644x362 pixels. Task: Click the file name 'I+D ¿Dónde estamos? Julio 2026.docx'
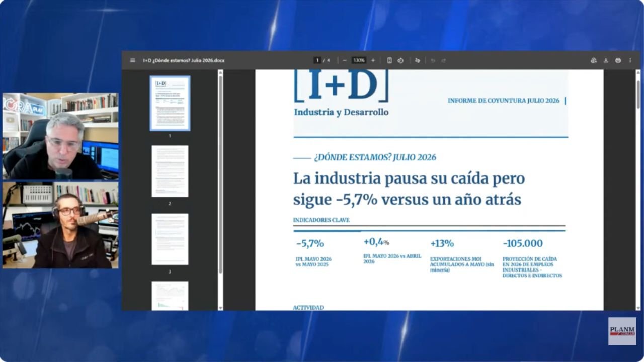tap(184, 60)
